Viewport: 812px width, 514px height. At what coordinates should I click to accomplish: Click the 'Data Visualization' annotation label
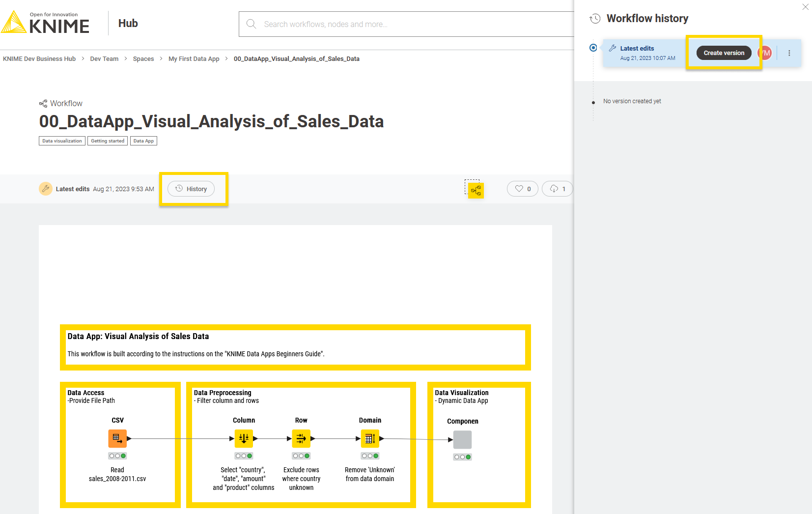click(462, 393)
